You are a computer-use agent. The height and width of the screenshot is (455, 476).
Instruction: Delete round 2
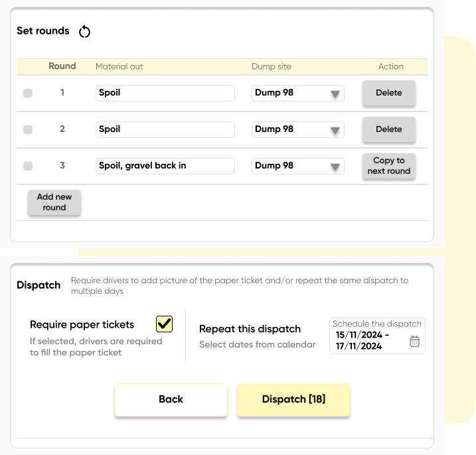pyautogui.click(x=388, y=129)
